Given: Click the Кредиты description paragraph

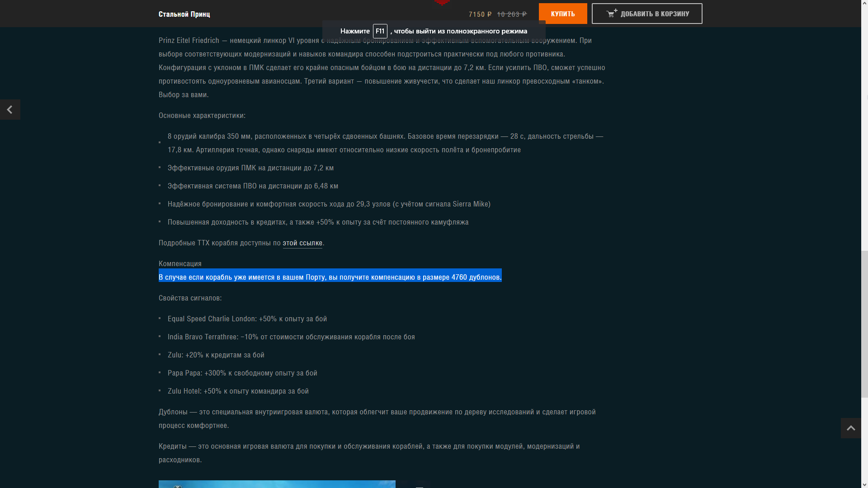Looking at the screenshot, I should click(x=369, y=453).
